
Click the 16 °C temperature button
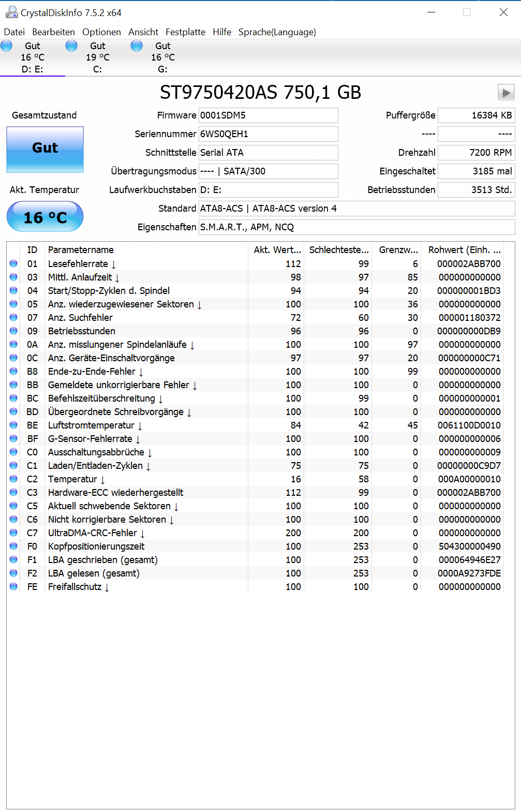coord(45,216)
